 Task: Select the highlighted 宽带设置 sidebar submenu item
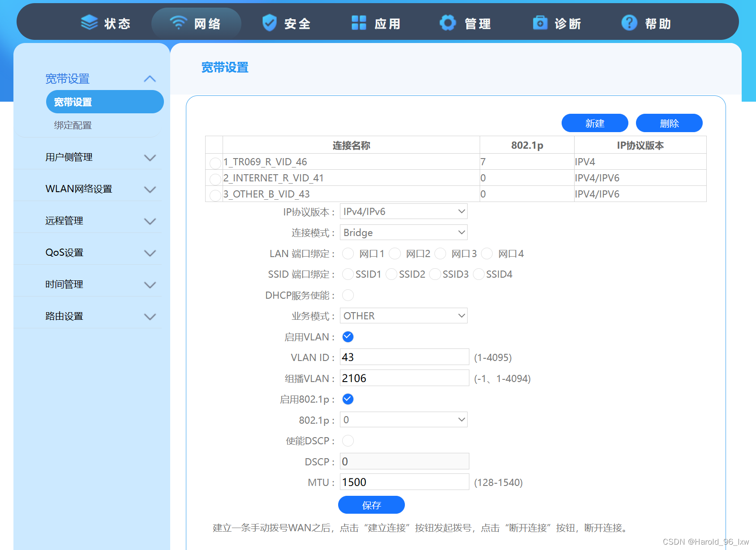point(105,102)
